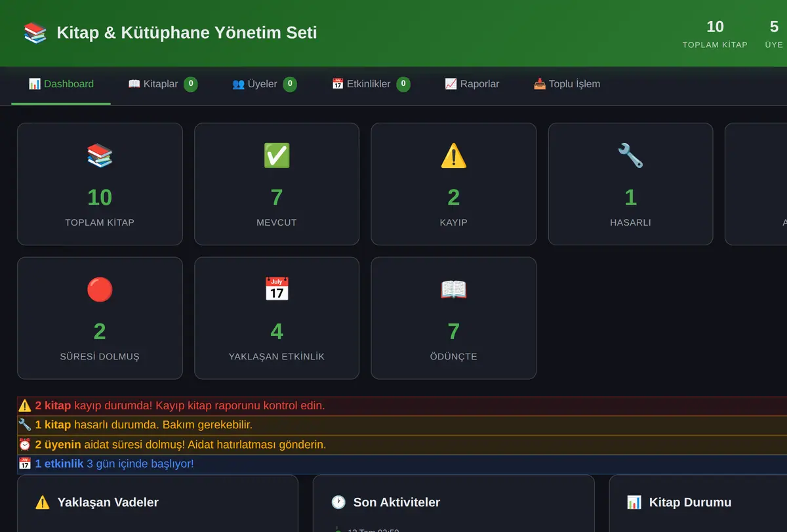Image resolution: width=787 pixels, height=532 pixels.
Task: Click the red circle icon above Süresi Dolmuş
Action: pos(100,290)
